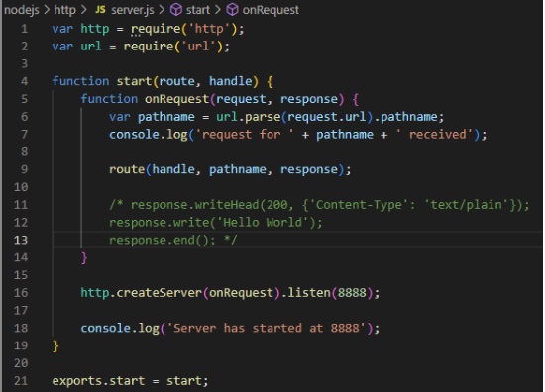Viewport: 545px width, 392px height.
Task: Click listen(8888) on line 16
Action: (331, 293)
